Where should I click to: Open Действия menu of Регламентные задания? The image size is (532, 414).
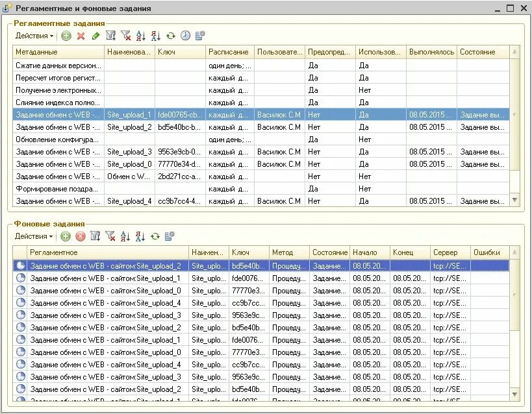pyautogui.click(x=34, y=36)
